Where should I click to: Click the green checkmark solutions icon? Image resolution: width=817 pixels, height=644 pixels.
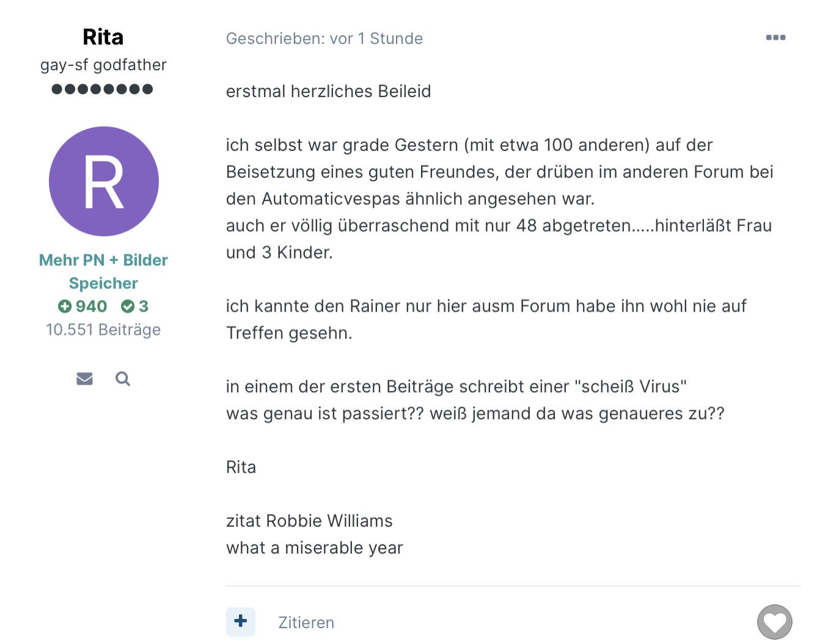[x=128, y=306]
